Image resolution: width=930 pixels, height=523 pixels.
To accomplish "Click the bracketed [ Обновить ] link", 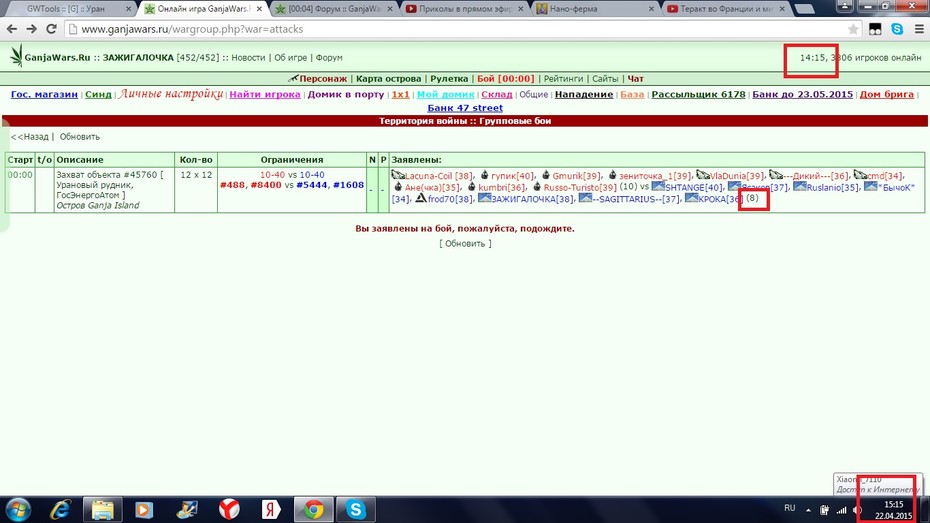I will point(465,243).
